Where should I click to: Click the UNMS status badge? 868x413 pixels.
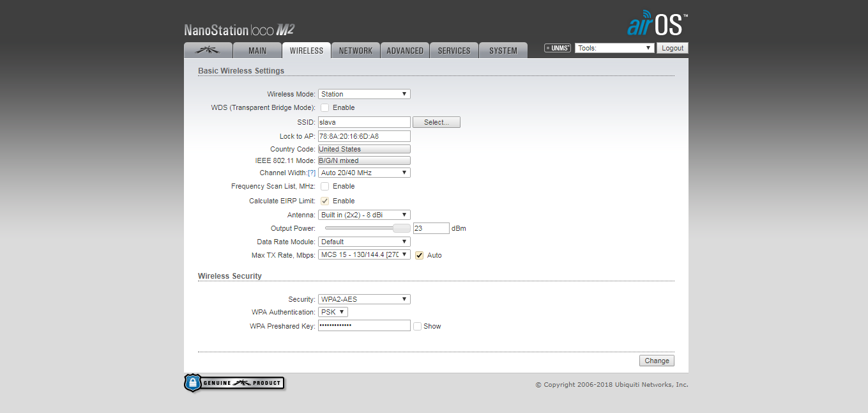pos(558,48)
